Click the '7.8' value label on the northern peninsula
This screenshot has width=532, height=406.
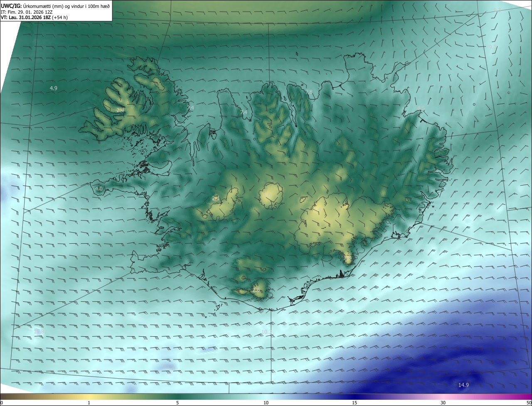pos(309,92)
